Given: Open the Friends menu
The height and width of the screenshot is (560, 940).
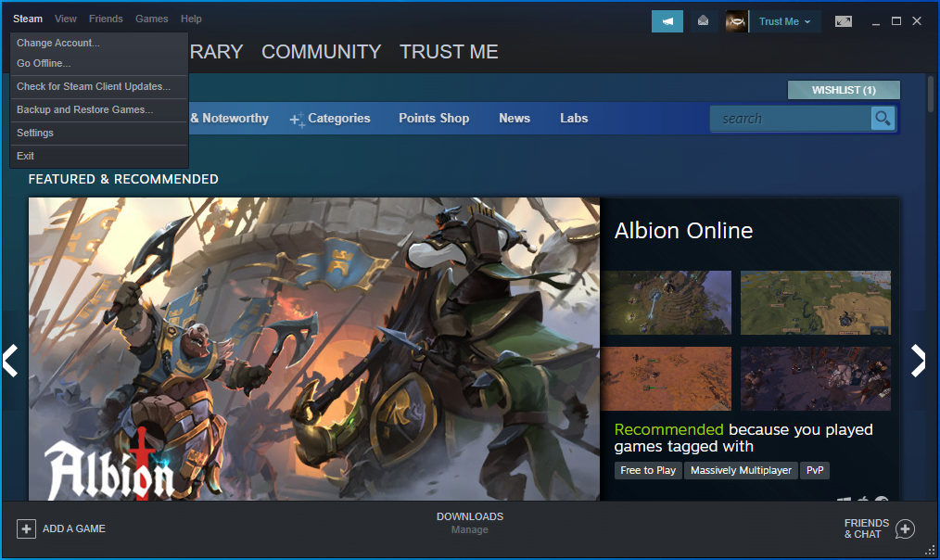Looking at the screenshot, I should click(x=106, y=19).
